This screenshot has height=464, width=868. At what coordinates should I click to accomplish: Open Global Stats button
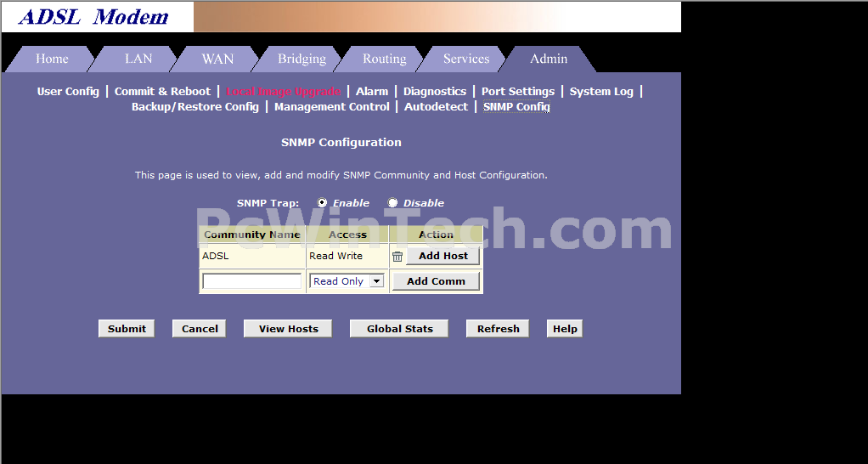coord(399,328)
